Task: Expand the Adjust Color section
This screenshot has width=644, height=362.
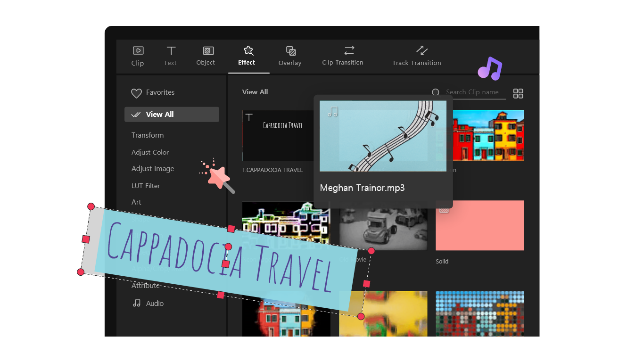Action: 150,152
